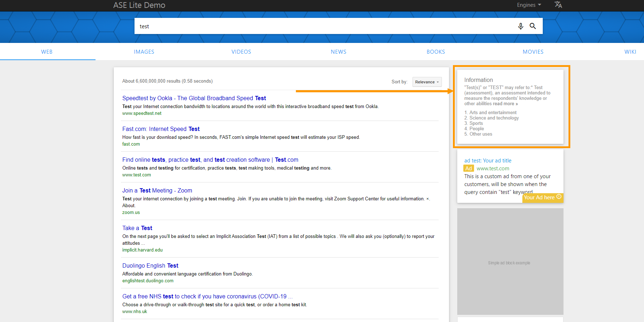Click the ad's www.test.com URL
Viewport: 644px width, 322px height.
pyautogui.click(x=493, y=169)
